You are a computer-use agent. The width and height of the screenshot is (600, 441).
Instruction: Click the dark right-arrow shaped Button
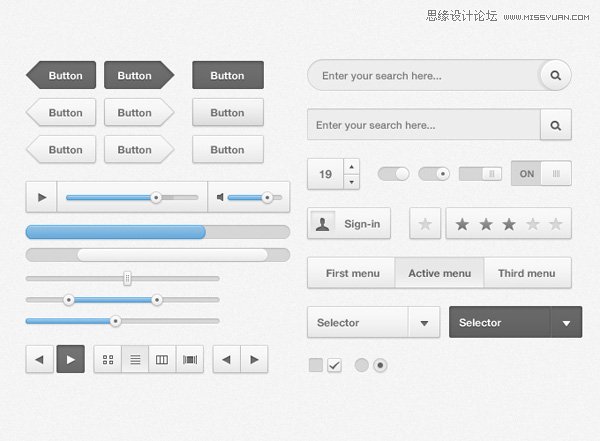(139, 75)
